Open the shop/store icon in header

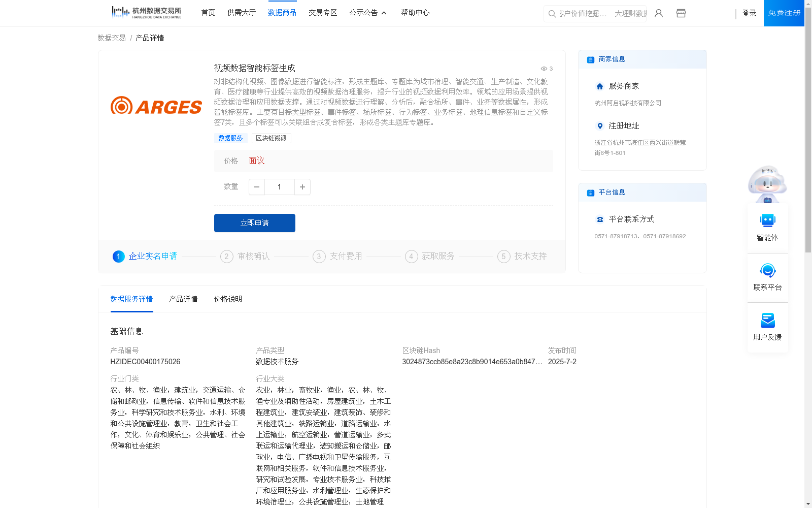(681, 13)
